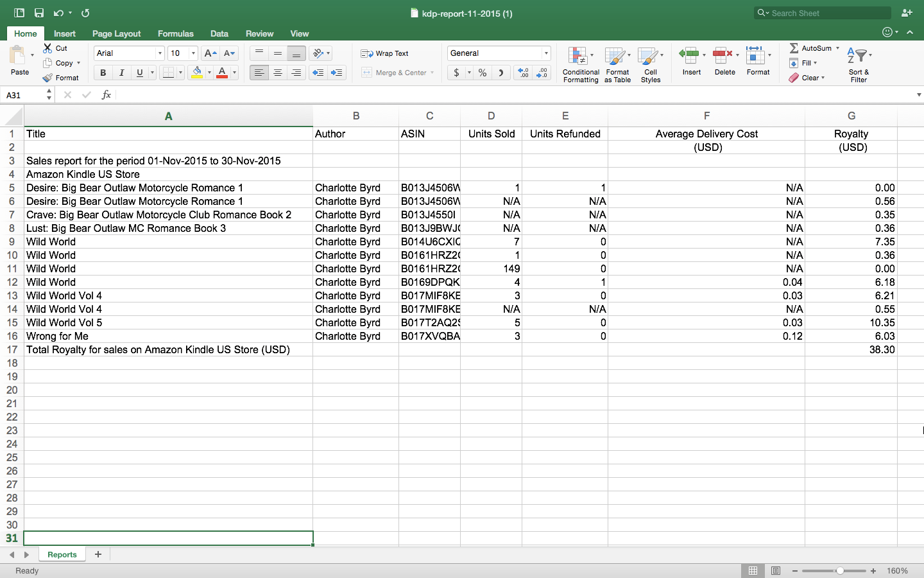Click Format as Table icon
This screenshot has width=924, height=578.
(617, 64)
